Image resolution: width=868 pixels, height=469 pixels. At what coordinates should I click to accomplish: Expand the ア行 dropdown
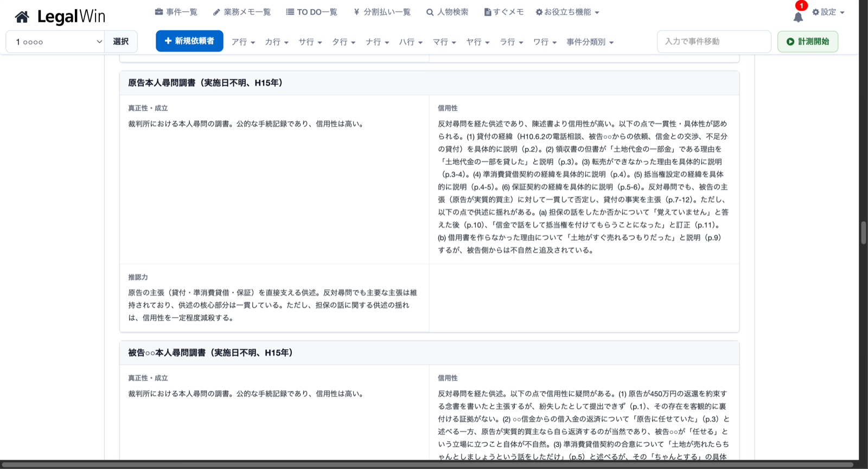[x=243, y=42]
